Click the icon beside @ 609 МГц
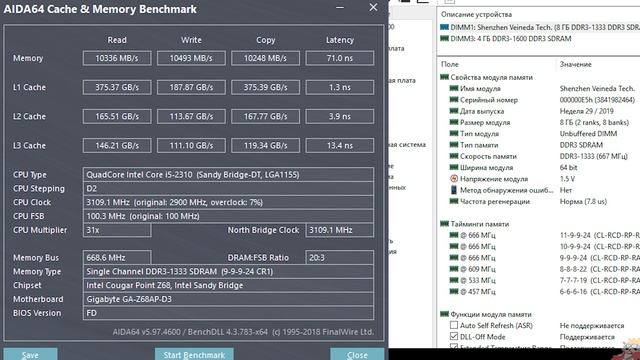Viewport: 640px width, 360px height. (x=454, y=269)
